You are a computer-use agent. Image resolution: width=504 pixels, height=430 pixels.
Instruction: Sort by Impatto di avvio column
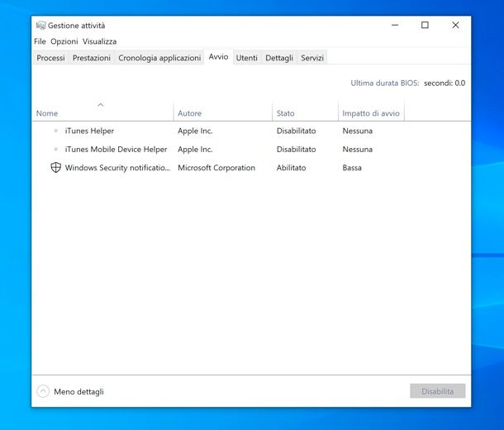tap(371, 113)
